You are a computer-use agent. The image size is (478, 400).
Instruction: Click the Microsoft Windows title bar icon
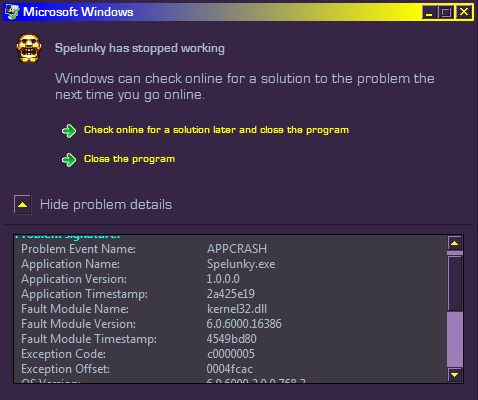point(12,12)
